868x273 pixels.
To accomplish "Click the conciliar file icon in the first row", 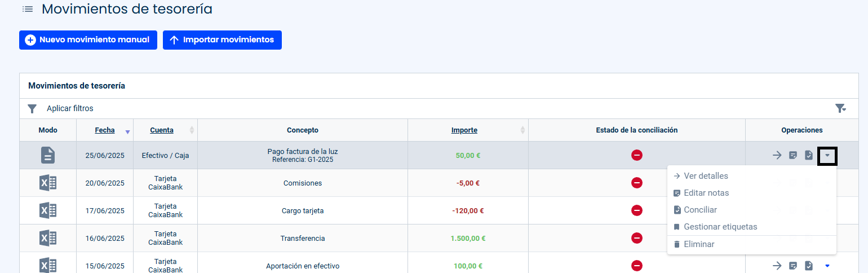I will [x=808, y=155].
